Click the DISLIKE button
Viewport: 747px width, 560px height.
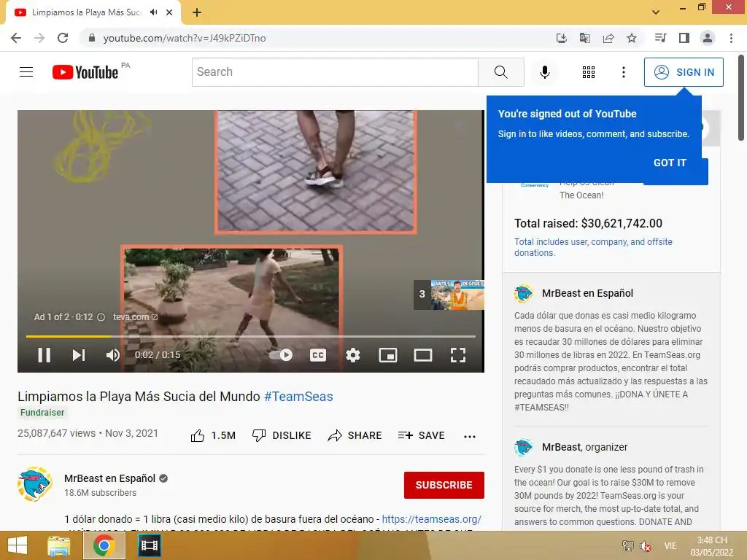point(282,435)
